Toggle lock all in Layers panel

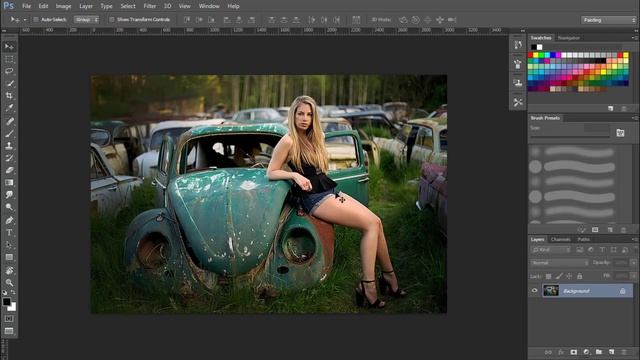(579, 276)
